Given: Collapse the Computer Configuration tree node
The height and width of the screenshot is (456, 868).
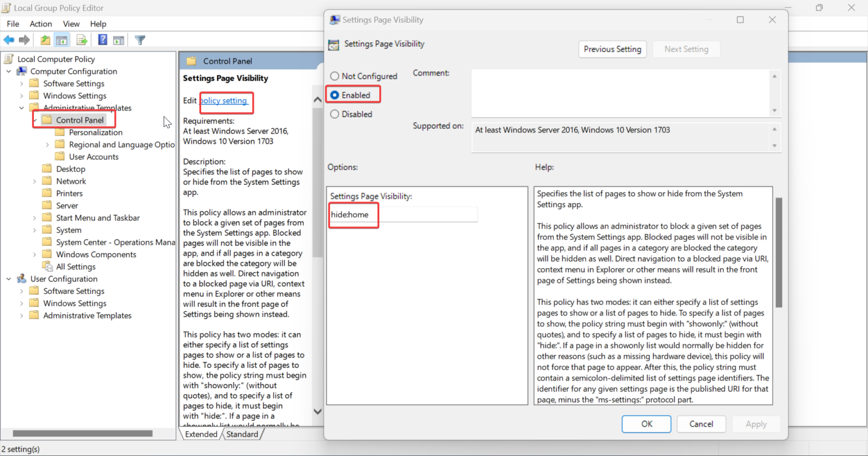Looking at the screenshot, I should click(x=8, y=71).
